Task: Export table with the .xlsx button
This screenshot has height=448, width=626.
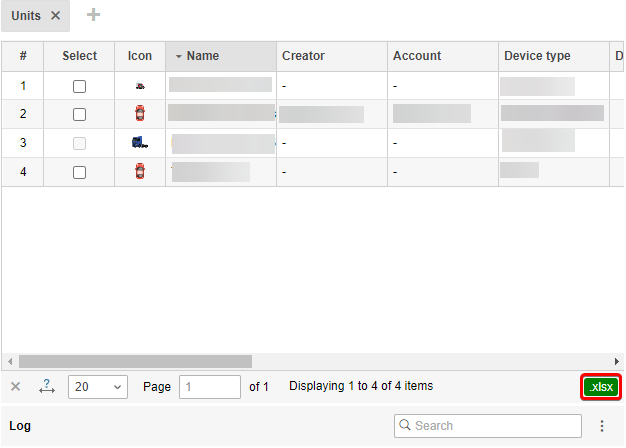Action: (x=601, y=387)
